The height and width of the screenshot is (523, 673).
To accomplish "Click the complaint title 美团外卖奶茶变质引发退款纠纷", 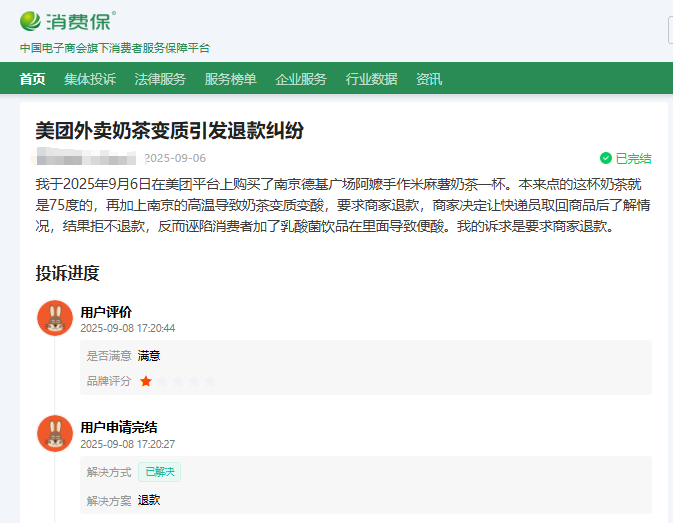I will coord(169,131).
